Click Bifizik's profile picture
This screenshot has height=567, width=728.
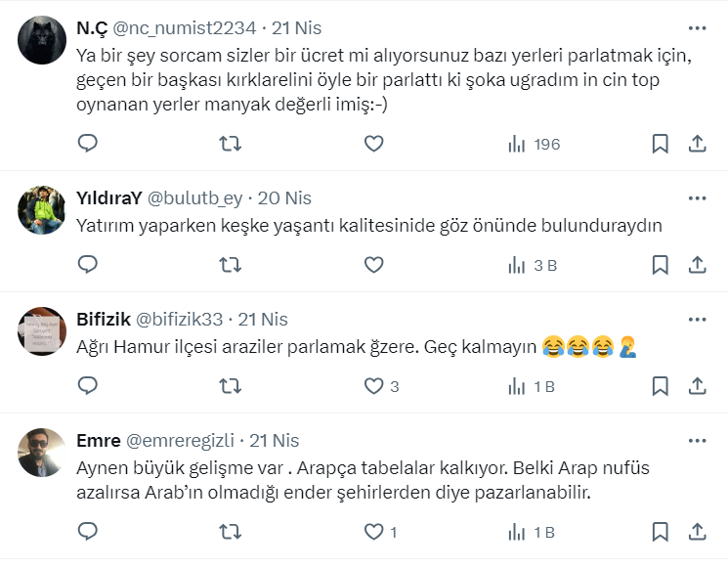coord(42,332)
